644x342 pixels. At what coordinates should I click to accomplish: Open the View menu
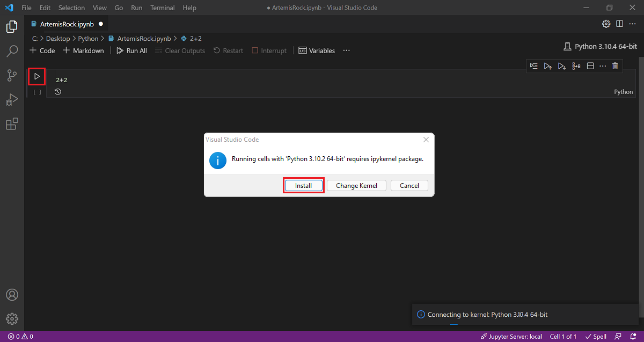(99, 8)
